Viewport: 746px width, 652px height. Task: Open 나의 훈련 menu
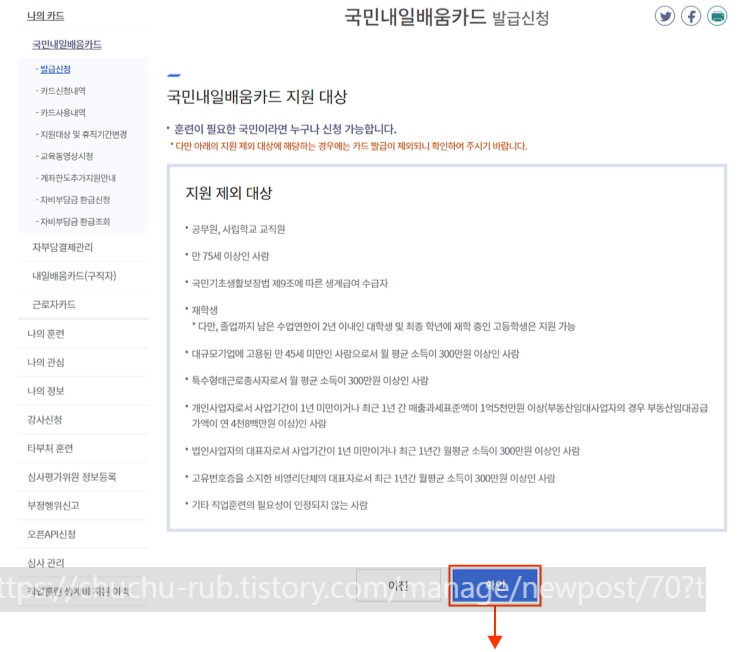[x=46, y=334]
